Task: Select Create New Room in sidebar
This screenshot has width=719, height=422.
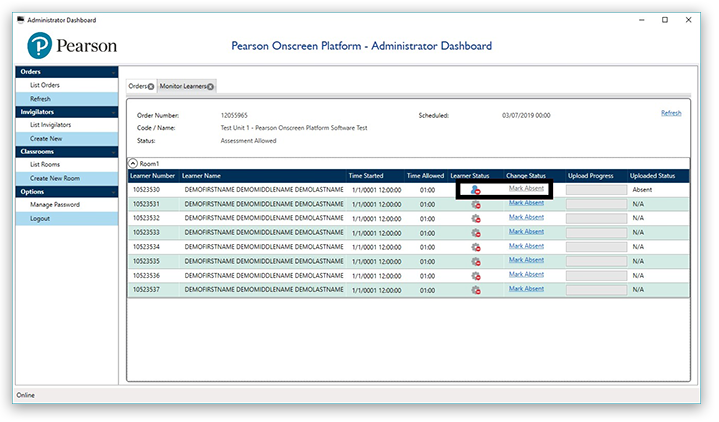Action: click(x=53, y=178)
